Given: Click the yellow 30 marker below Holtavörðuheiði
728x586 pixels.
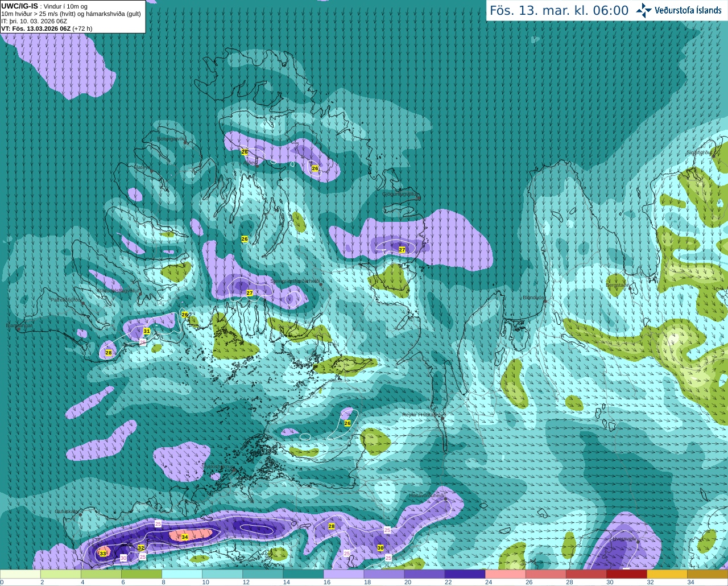Looking at the screenshot, I should point(380,547).
